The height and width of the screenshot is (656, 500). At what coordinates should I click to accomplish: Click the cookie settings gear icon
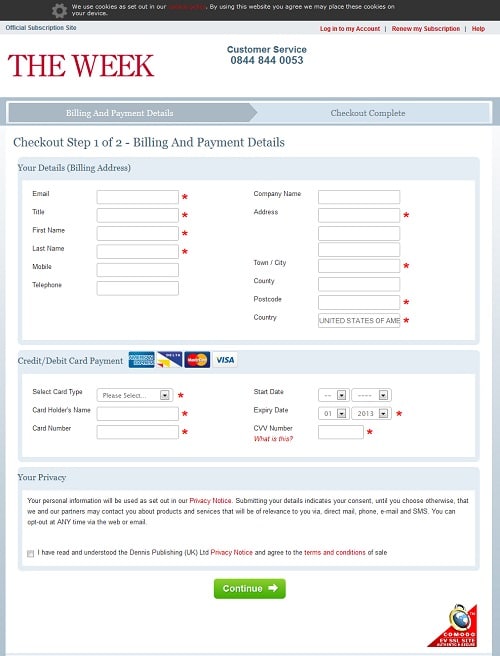coord(59,10)
